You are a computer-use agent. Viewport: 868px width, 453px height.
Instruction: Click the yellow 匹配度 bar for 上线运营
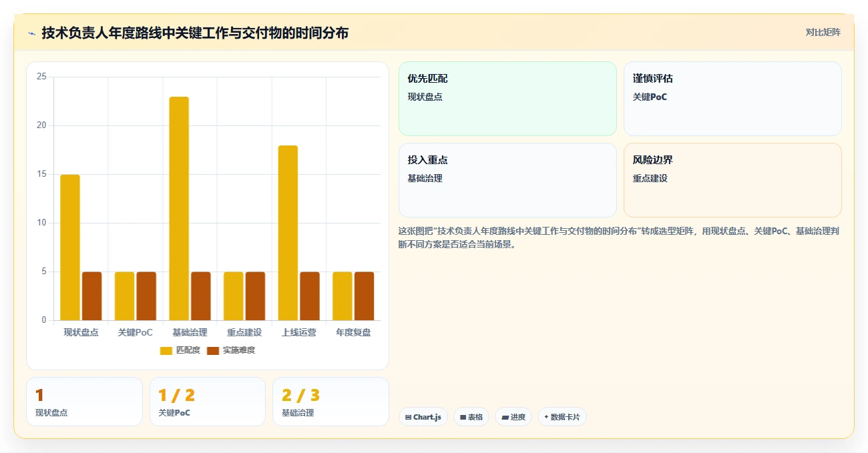(x=288, y=233)
